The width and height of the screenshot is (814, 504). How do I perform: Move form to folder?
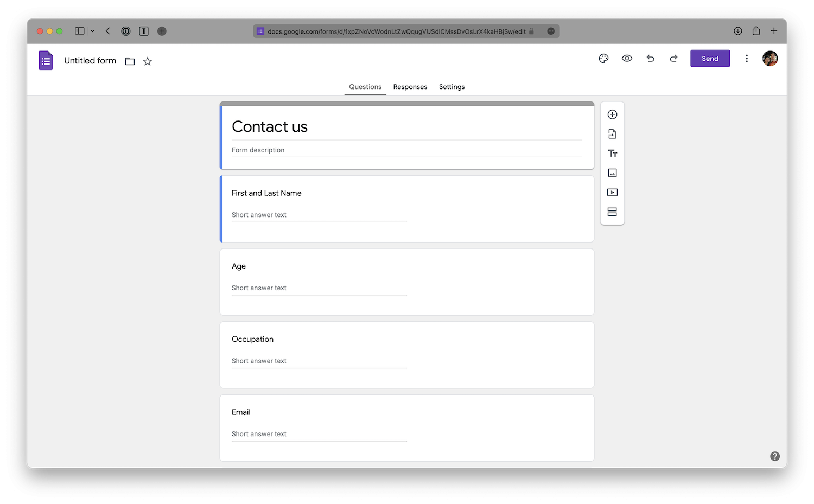pos(130,61)
